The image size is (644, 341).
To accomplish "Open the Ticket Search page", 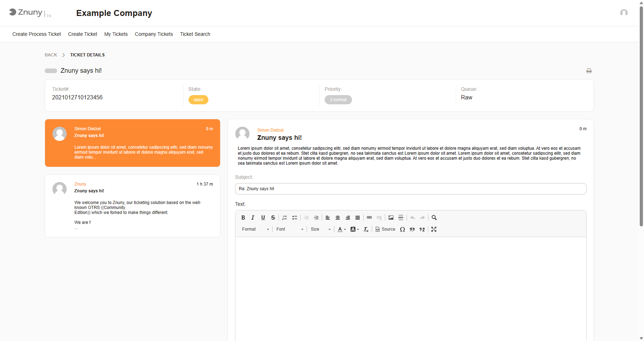I will tap(195, 34).
